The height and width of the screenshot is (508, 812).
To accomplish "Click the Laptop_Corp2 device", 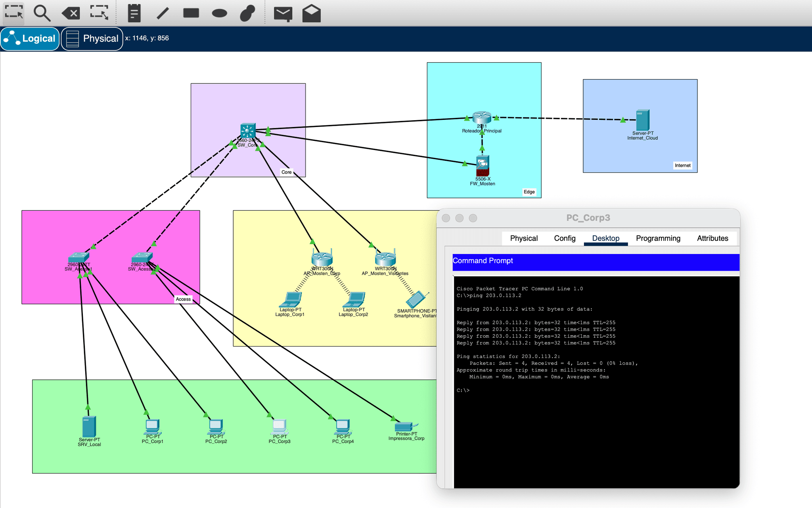I will point(354,300).
